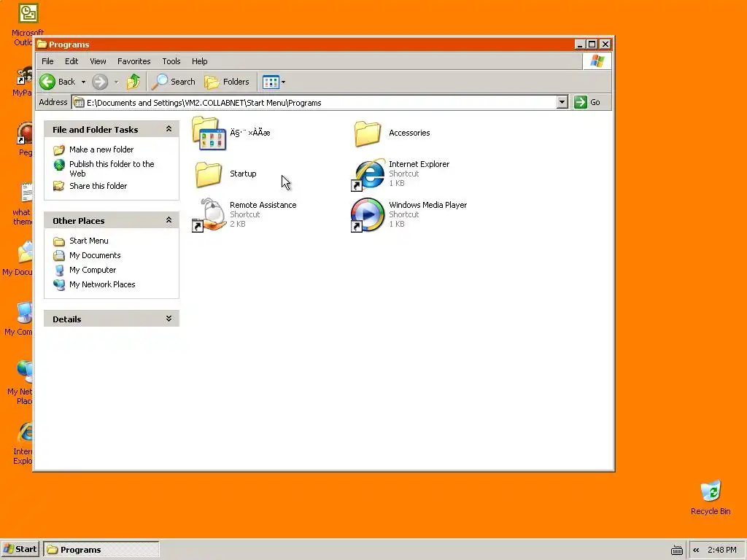
Task: Click the green Back arrow button
Action: (47, 82)
